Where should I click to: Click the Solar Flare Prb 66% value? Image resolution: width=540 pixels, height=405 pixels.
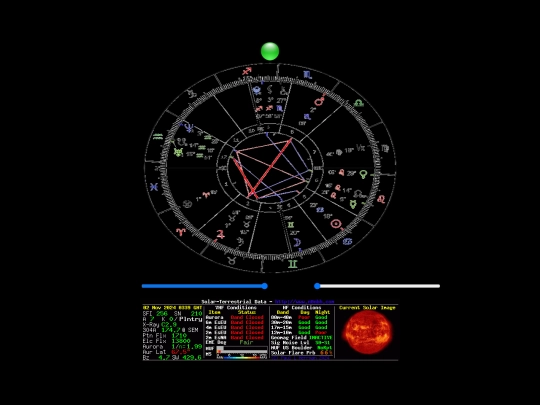click(x=326, y=353)
